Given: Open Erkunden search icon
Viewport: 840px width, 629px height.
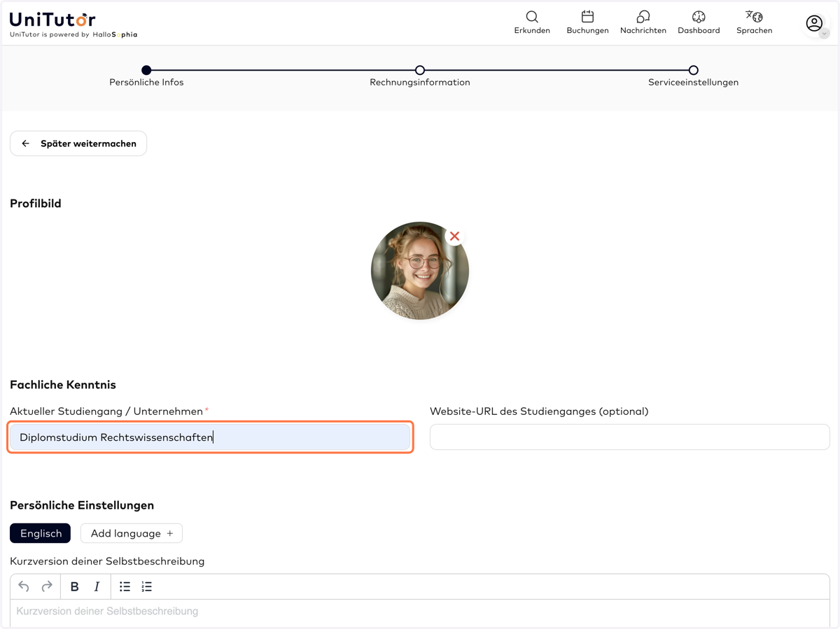Looking at the screenshot, I should pyautogui.click(x=532, y=16).
